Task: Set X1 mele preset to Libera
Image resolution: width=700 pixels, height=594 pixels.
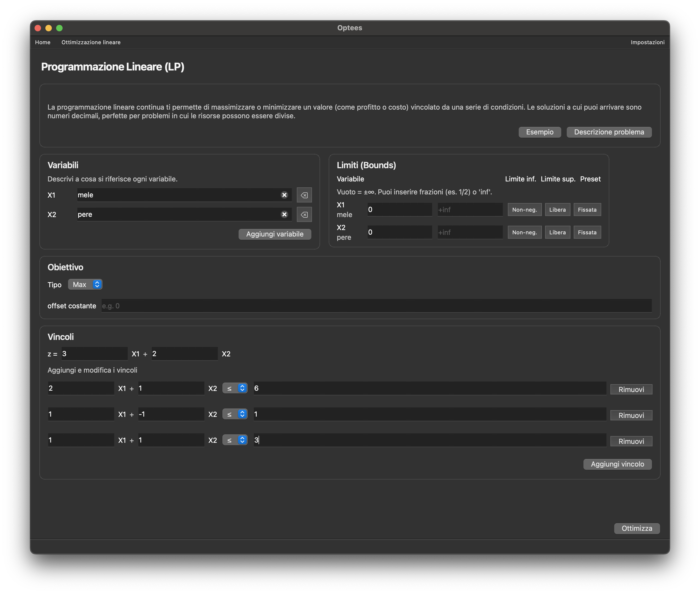Action: coord(557,210)
